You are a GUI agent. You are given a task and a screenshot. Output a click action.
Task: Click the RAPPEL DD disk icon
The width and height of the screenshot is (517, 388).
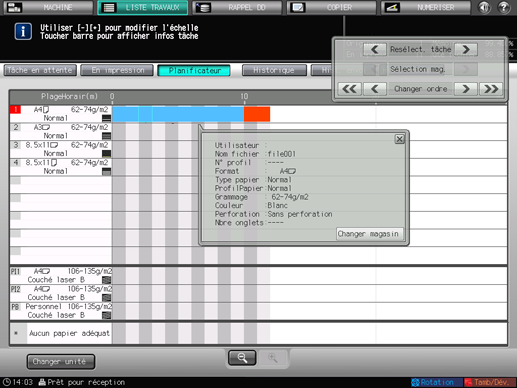click(203, 7)
